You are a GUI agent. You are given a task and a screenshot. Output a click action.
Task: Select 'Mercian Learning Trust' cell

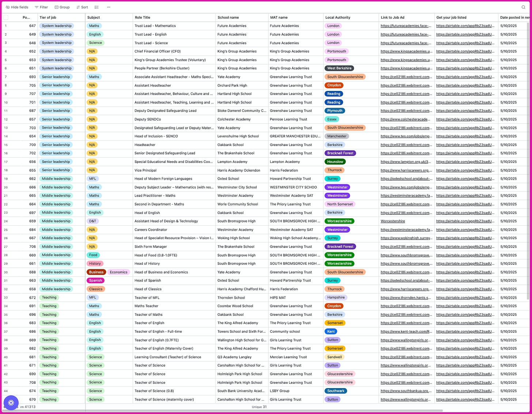click(296, 357)
